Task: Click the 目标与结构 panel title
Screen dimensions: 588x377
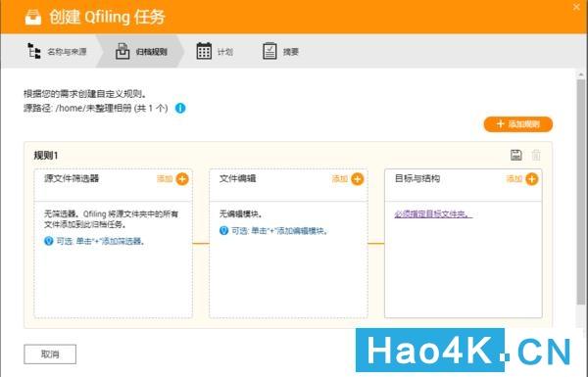Action: [x=417, y=178]
